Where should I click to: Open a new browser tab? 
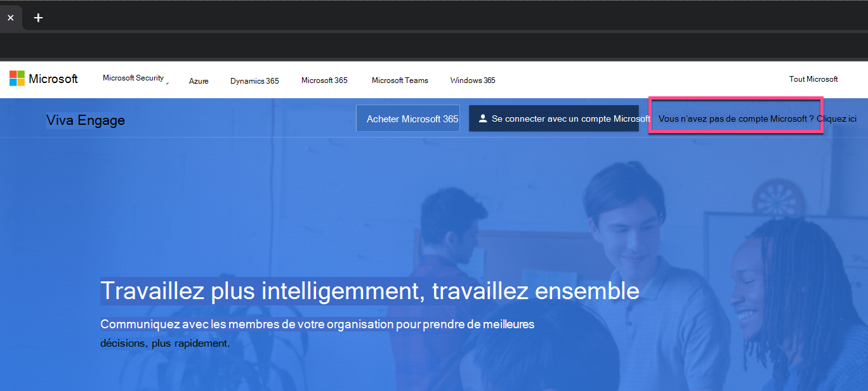click(x=38, y=18)
